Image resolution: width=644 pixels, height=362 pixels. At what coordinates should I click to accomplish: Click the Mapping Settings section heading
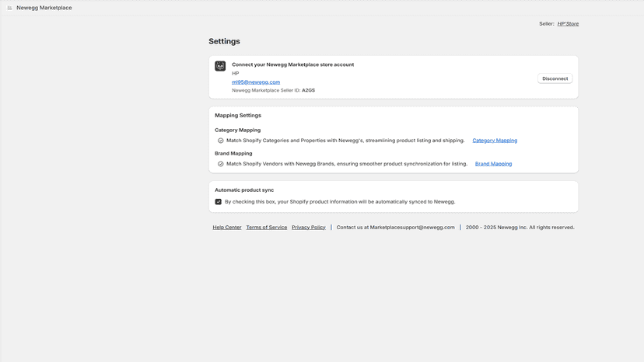click(x=238, y=115)
